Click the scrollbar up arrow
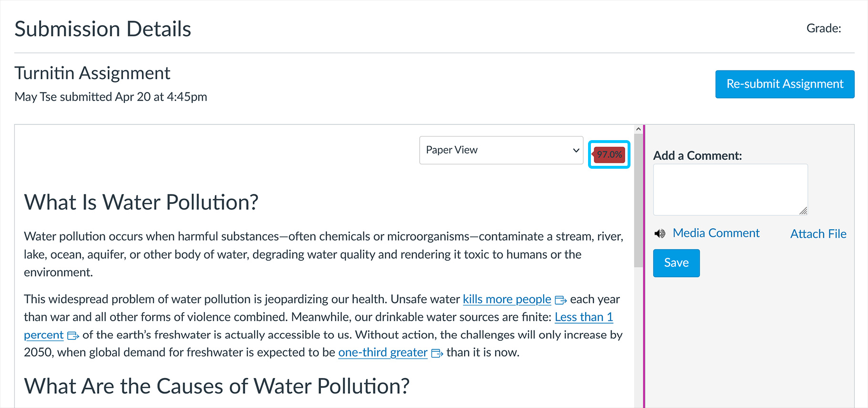Image resolution: width=868 pixels, height=408 pixels. pos(639,129)
